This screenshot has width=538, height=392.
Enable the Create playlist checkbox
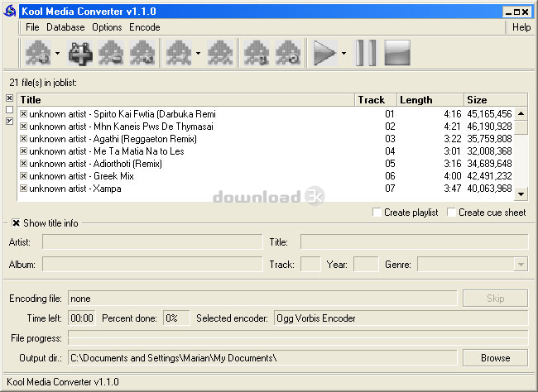click(377, 213)
